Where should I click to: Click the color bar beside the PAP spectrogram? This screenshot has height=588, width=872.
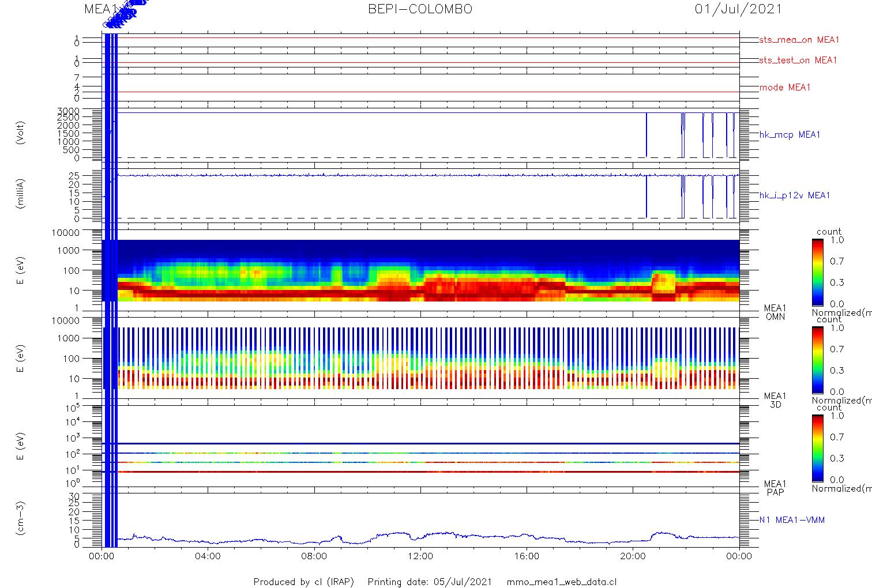(817, 447)
